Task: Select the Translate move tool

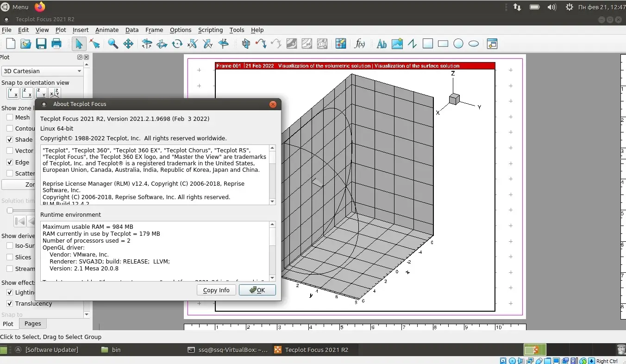Action: [128, 44]
